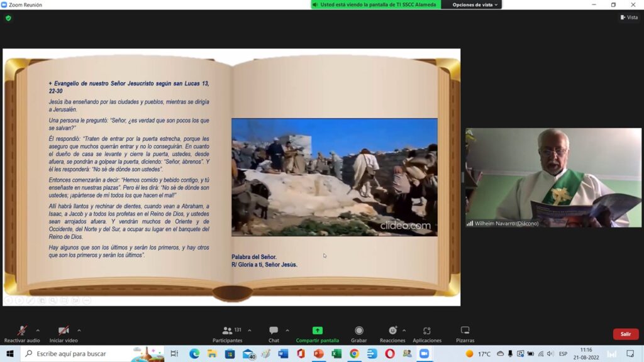
Task: Open the Windows notification center
Action: (x=630, y=353)
